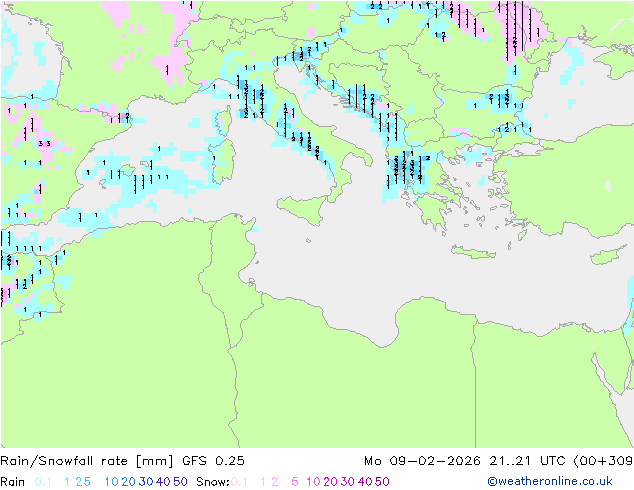Image resolution: width=634 pixels, height=490 pixels.
Task: Click the island of Crete on map
Action: 473,252
